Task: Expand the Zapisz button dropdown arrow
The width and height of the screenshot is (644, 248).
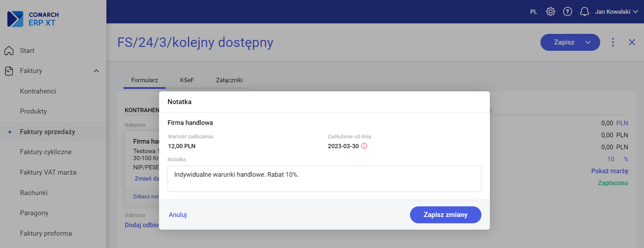Action: (588, 42)
